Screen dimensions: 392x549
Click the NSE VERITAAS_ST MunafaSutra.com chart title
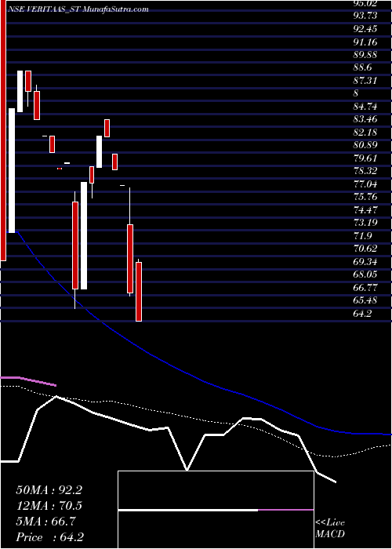78,9
